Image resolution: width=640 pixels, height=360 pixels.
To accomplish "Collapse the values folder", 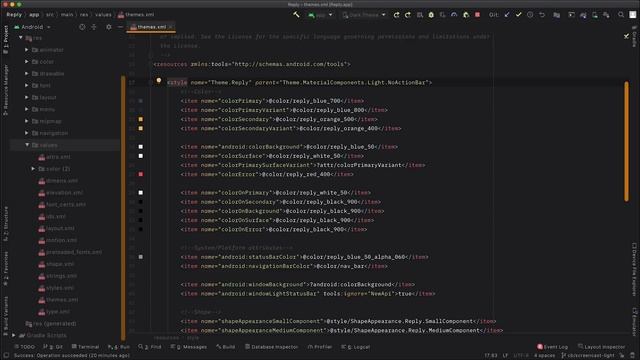I will click(x=27, y=145).
